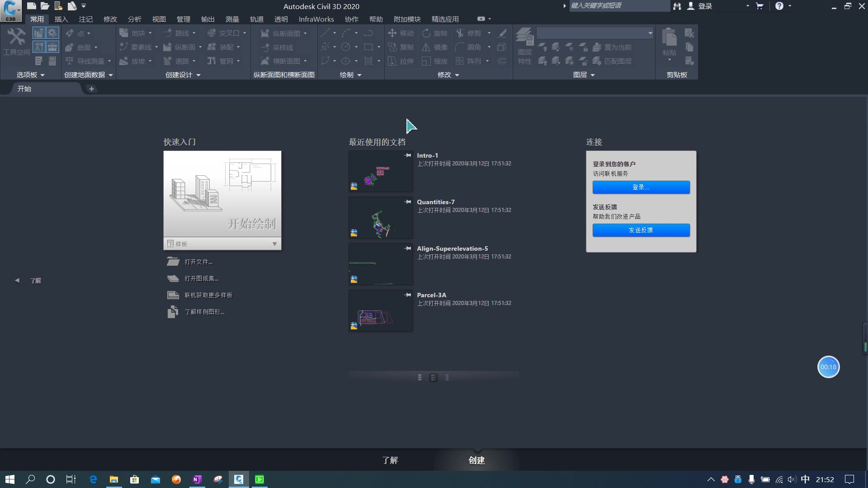This screenshot has height=488, width=868.
Task: Click the keyword search input field
Action: point(618,6)
